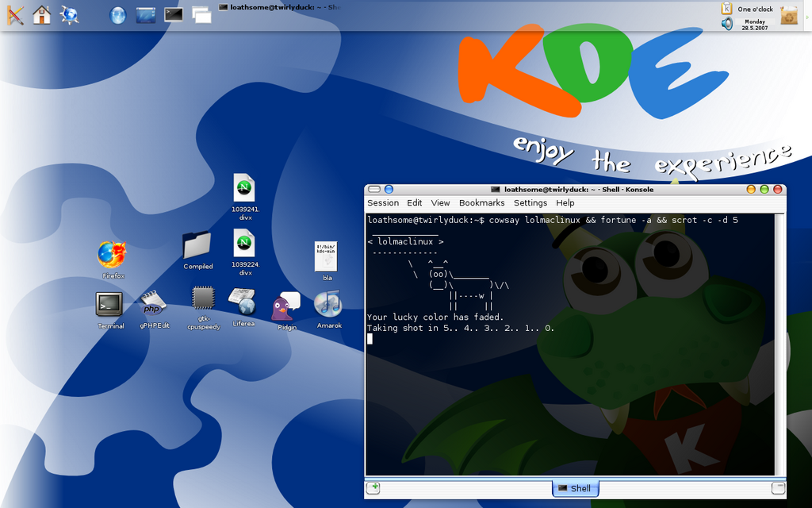Image resolution: width=812 pixels, height=508 pixels.
Task: Click the terminal cursor block
Action: pyautogui.click(x=370, y=338)
